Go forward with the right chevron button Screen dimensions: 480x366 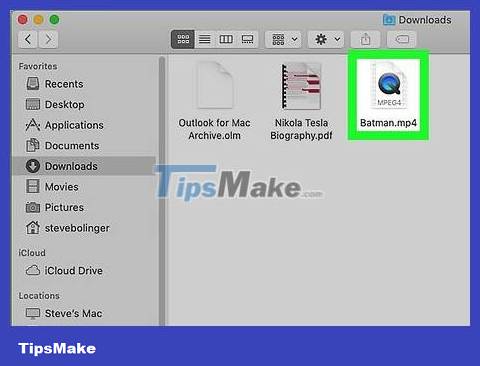coord(48,39)
